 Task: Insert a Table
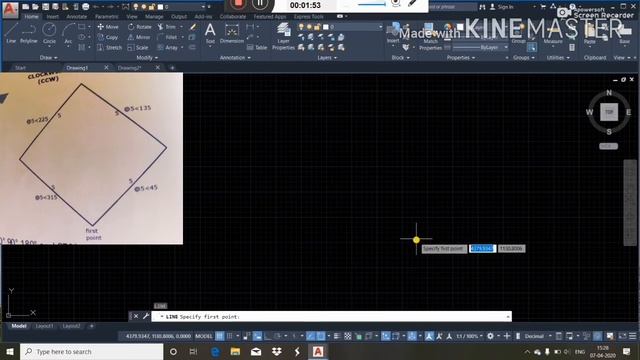[x=257, y=47]
